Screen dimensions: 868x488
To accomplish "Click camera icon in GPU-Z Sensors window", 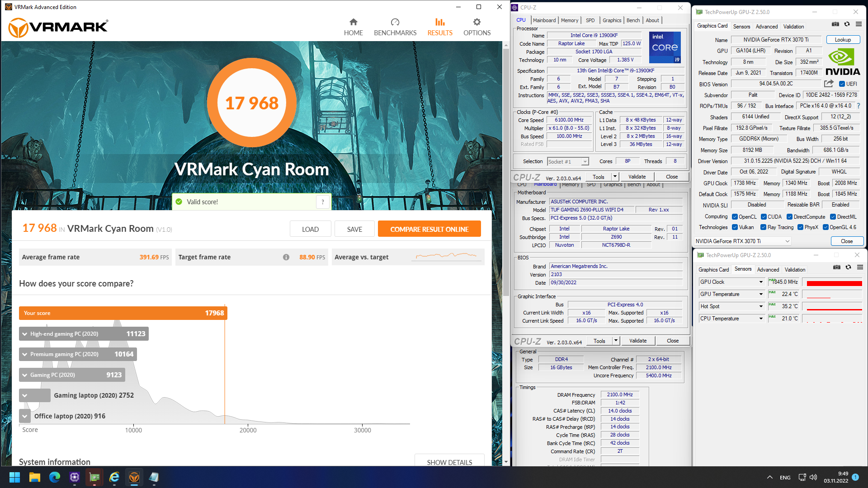I will [x=837, y=267].
